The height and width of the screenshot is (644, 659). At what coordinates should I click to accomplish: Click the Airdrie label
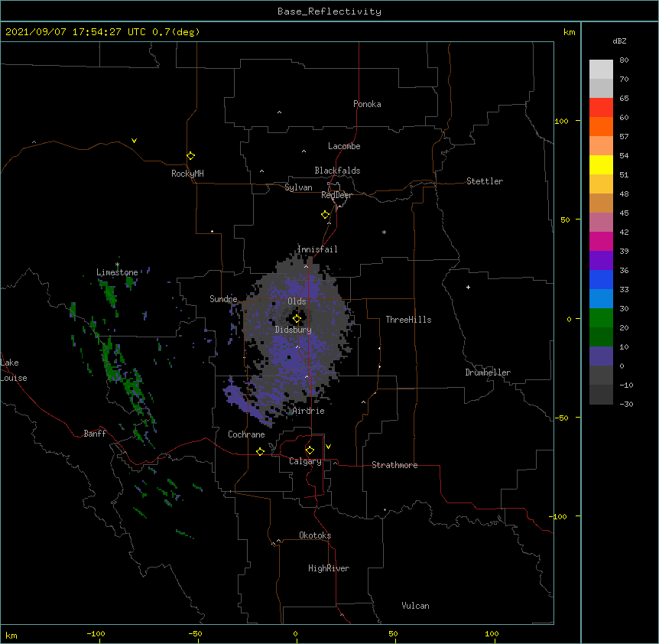(309, 411)
